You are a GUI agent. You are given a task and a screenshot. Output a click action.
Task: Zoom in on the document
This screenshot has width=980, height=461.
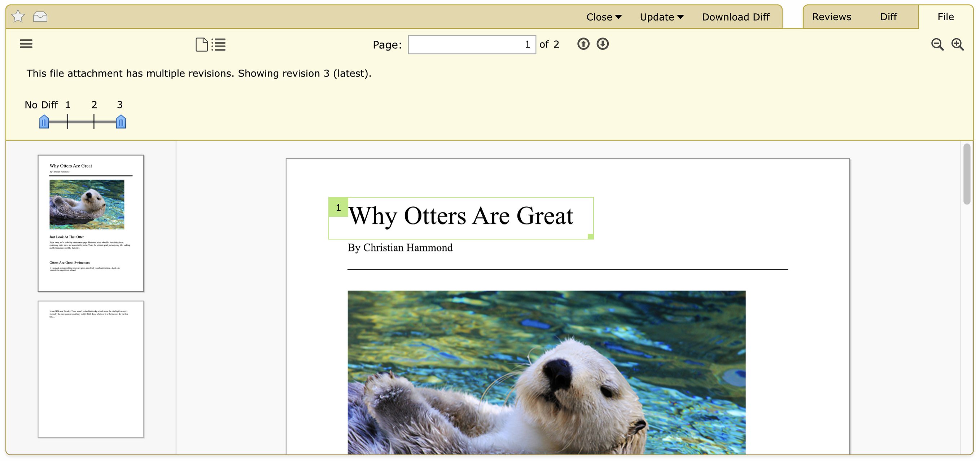pos(957,44)
